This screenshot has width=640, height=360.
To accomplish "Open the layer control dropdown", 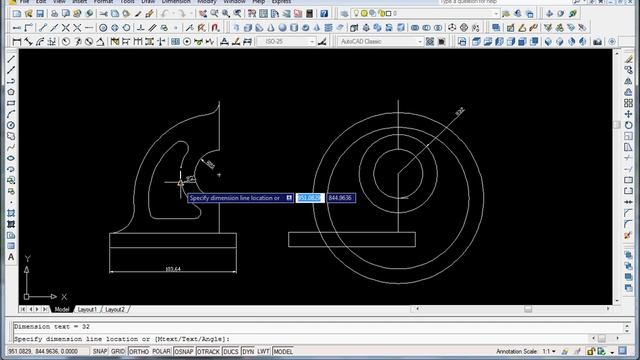I will [496, 13].
